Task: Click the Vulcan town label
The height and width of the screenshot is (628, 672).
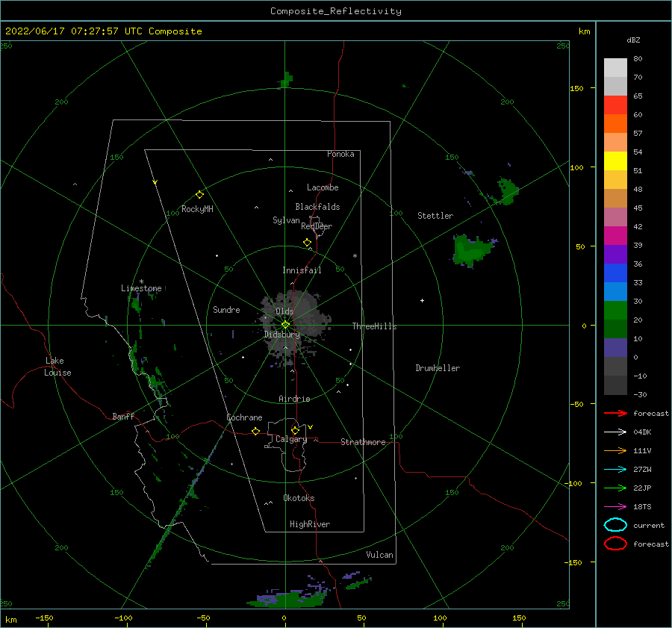Action: [x=380, y=555]
